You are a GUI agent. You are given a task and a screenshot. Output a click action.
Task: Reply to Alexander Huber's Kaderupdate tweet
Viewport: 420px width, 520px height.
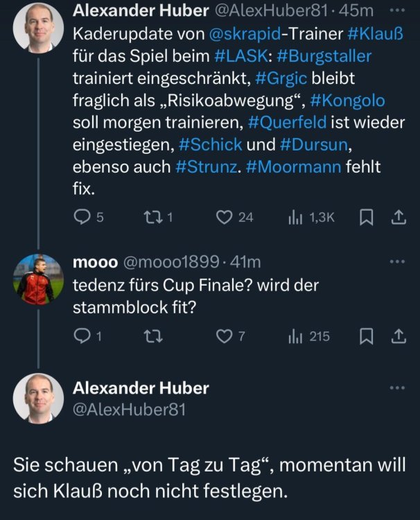(82, 217)
